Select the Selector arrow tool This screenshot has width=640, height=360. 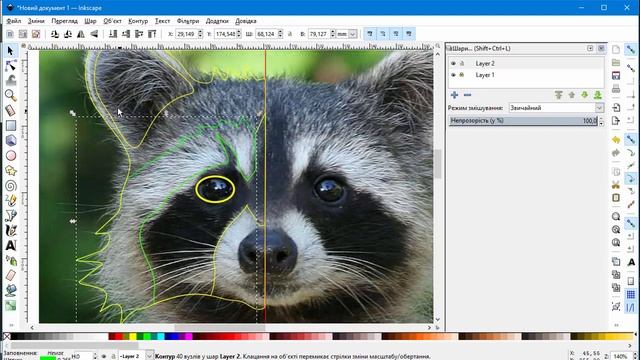coord(11,51)
